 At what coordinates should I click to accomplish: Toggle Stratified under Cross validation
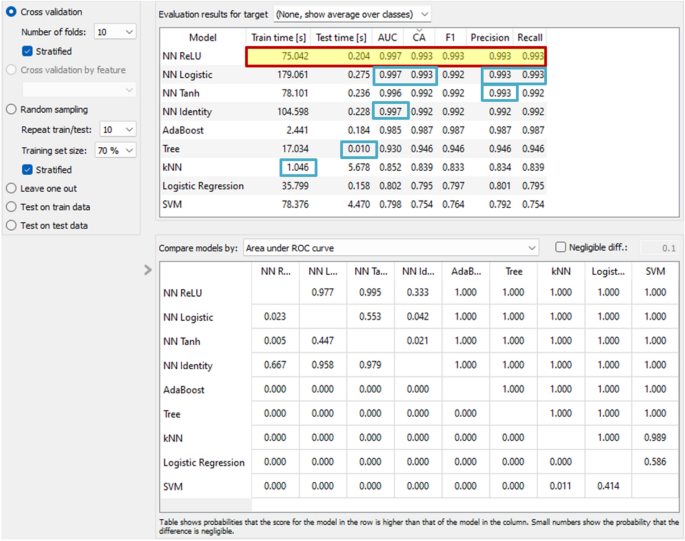coord(28,50)
